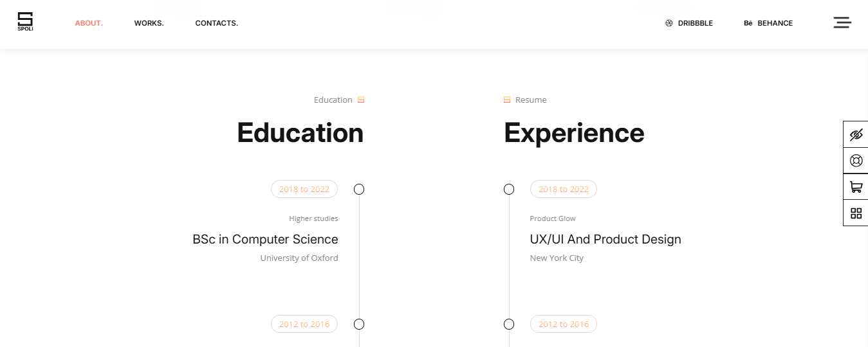Open the Contacts menu item
868x347 pixels.
pyautogui.click(x=217, y=23)
